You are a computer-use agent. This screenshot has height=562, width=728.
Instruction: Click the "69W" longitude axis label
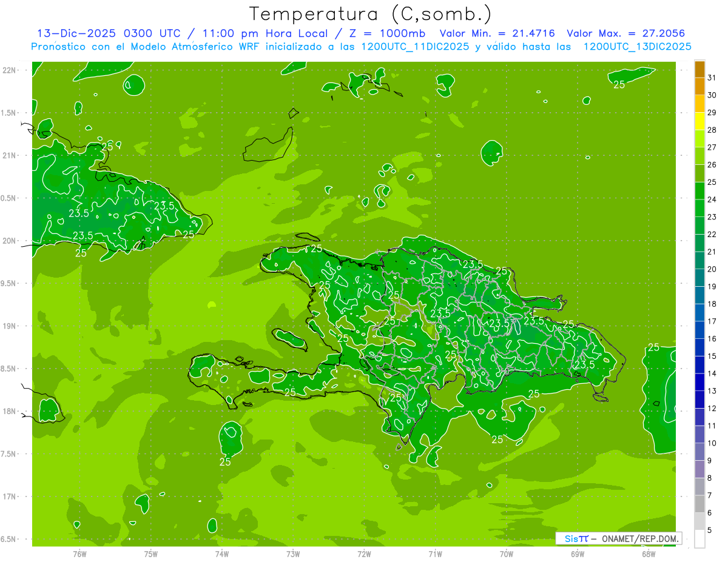point(577,554)
